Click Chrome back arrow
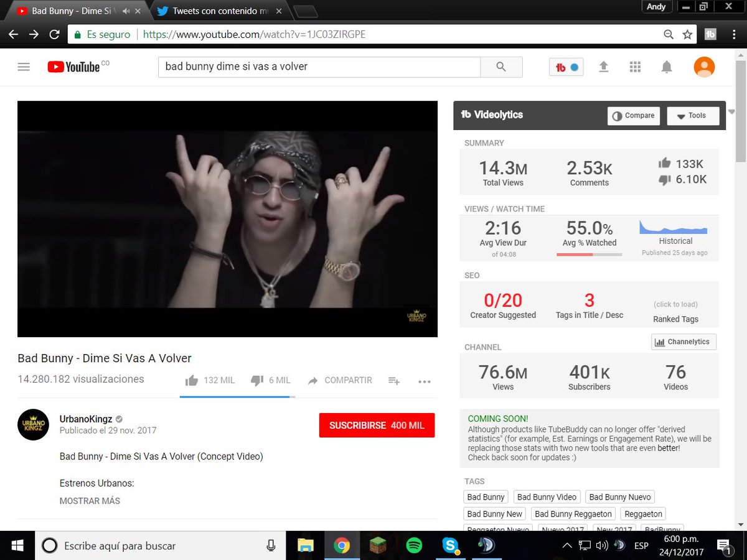Viewport: 747px width, 560px height. pyautogui.click(x=13, y=34)
